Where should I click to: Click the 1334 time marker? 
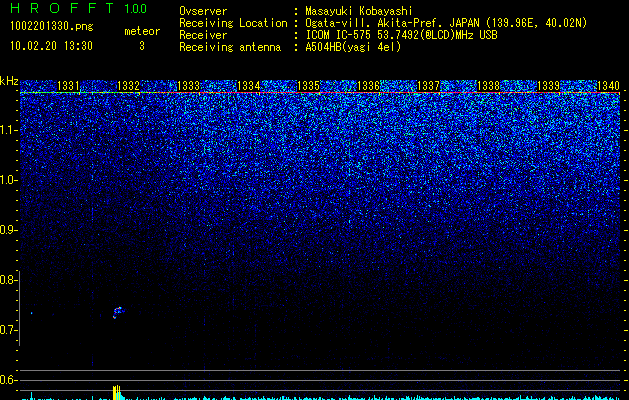coord(248,85)
